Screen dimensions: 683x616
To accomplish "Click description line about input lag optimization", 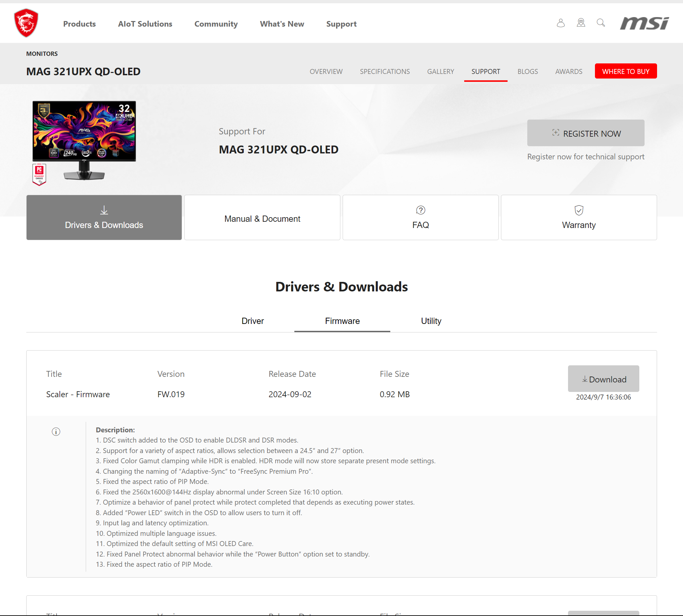I will click(x=152, y=523).
